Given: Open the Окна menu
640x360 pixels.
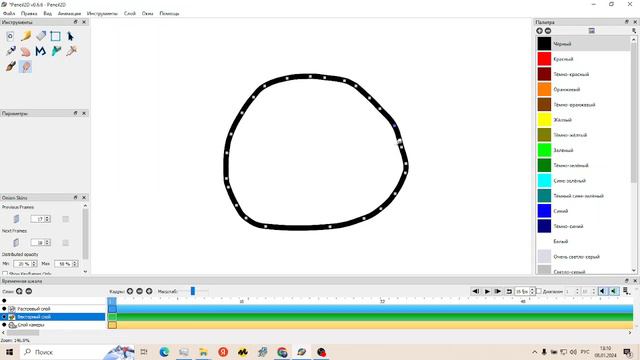Looking at the screenshot, I should [x=147, y=13].
